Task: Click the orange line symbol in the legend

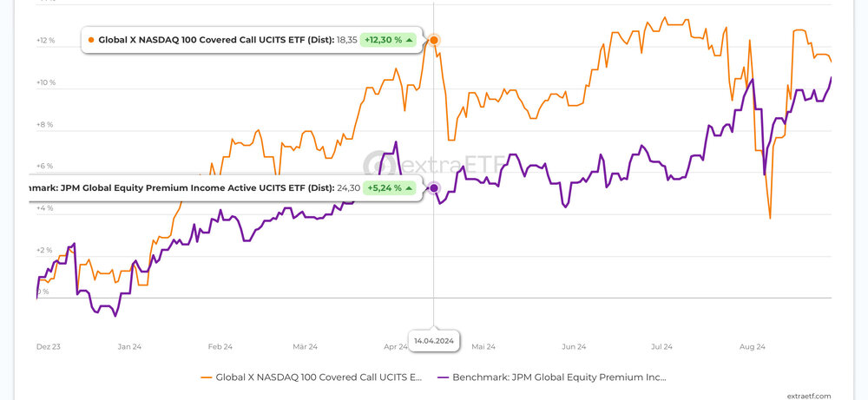Action: [207, 377]
